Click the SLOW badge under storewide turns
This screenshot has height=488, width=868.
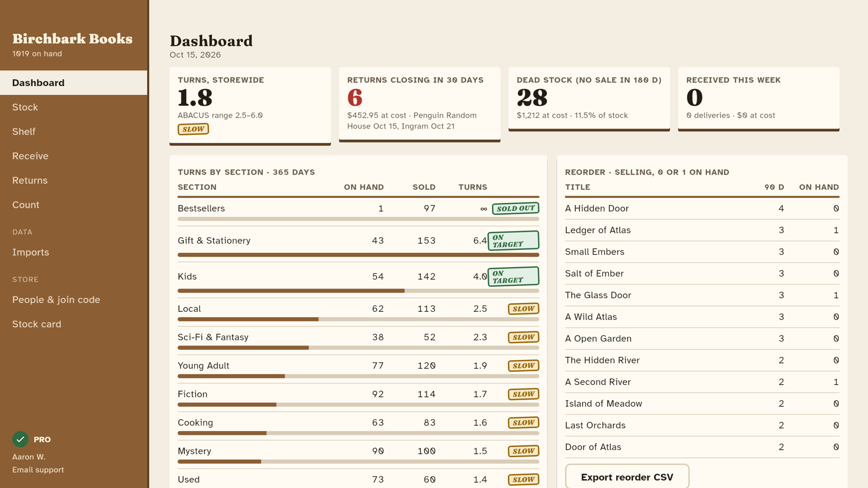coord(193,129)
